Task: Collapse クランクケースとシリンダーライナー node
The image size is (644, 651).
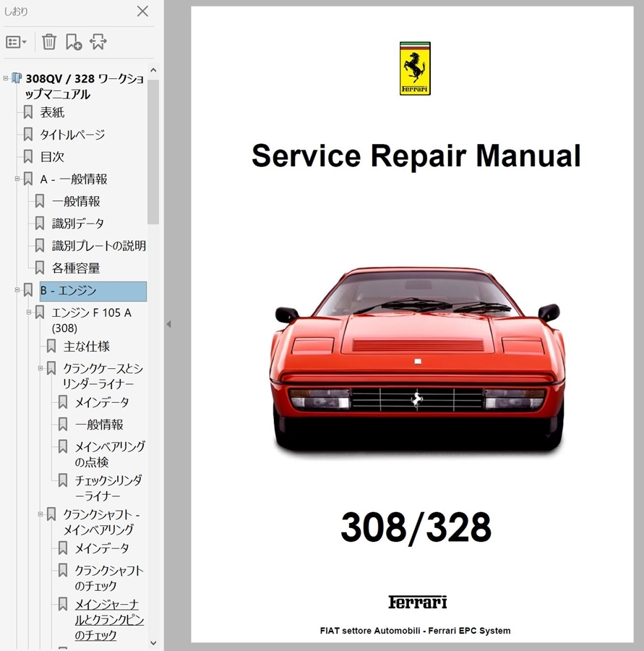Action: tap(40, 368)
